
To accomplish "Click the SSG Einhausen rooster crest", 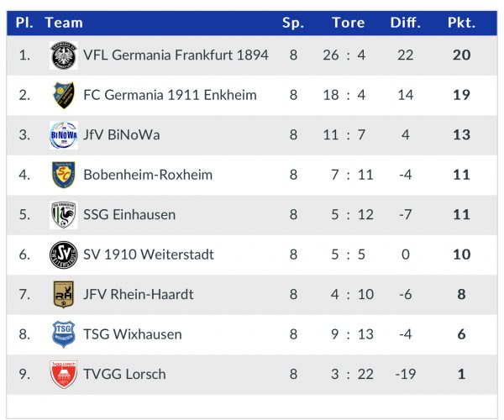I will 64,215.
